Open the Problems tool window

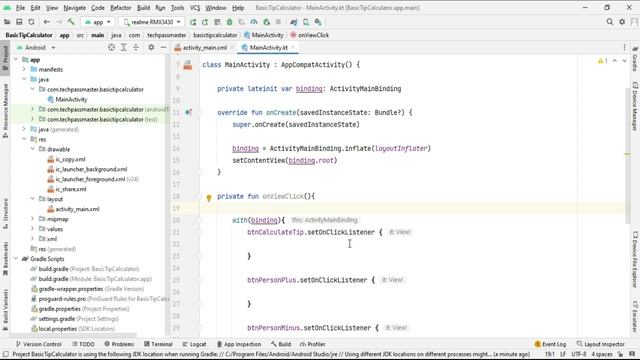pos(119,344)
